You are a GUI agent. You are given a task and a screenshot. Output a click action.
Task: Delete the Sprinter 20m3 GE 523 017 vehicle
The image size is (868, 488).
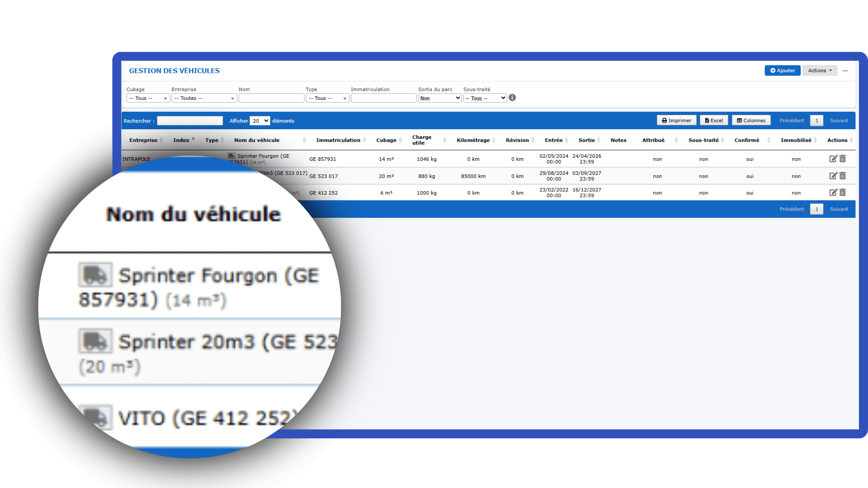coord(843,176)
